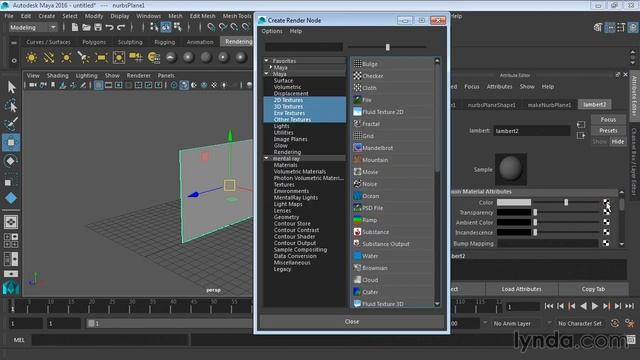Select the Paint Selection brush tool
Viewport: 640px width, 360px height.
(x=11, y=124)
